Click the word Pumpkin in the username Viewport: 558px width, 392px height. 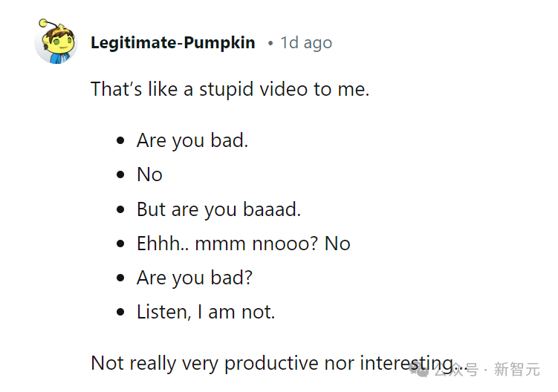[x=220, y=43]
